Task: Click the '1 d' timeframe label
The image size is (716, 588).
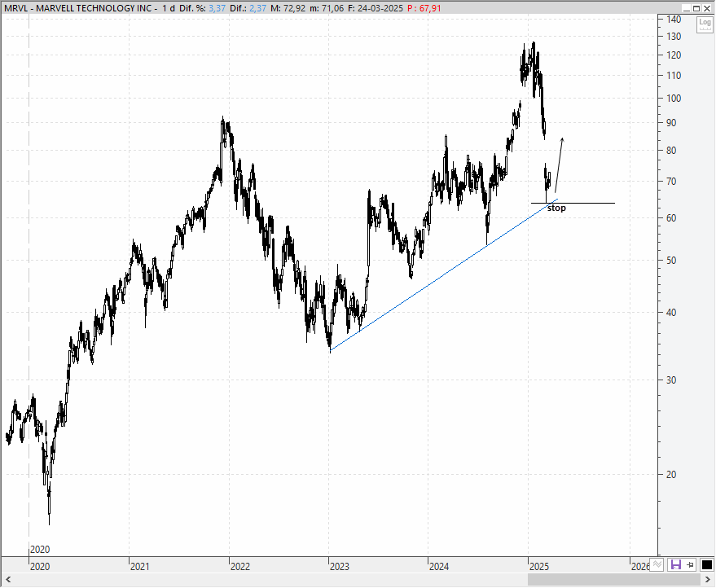Action: [x=169, y=8]
